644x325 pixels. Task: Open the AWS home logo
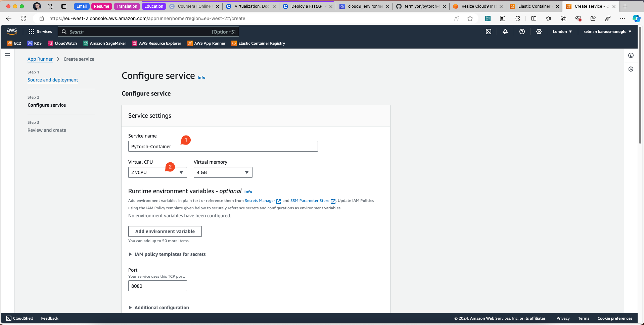click(x=12, y=31)
